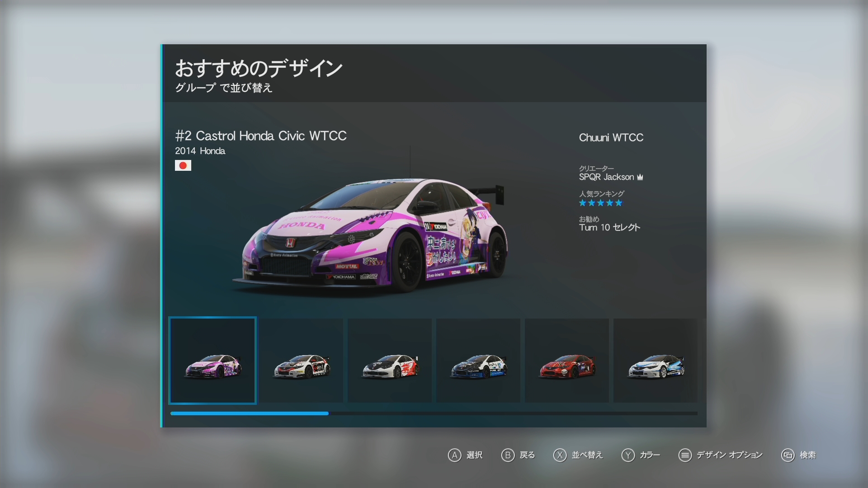
Task: Select the red Civic design thumbnail
Action: 567,361
